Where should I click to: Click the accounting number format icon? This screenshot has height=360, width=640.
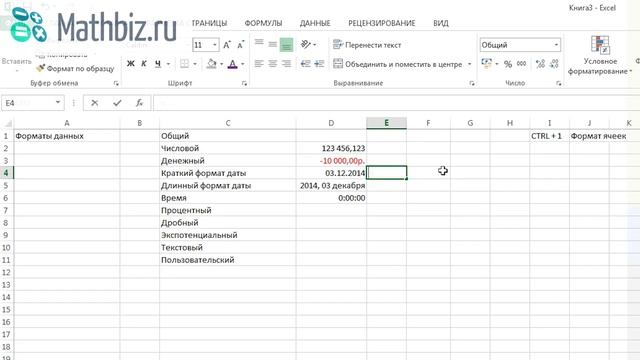pos(487,64)
